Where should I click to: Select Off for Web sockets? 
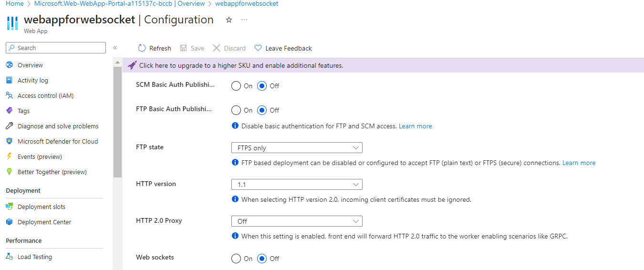[x=262, y=259]
